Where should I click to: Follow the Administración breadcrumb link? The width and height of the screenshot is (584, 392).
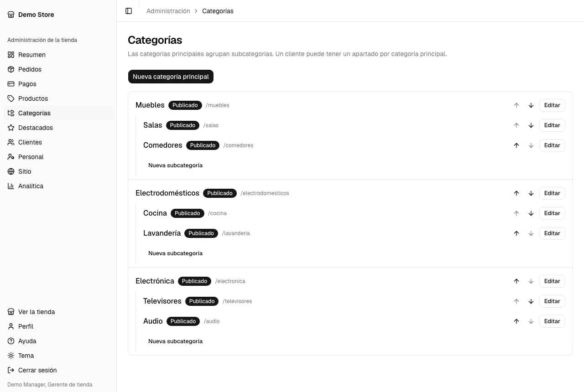coord(168,11)
